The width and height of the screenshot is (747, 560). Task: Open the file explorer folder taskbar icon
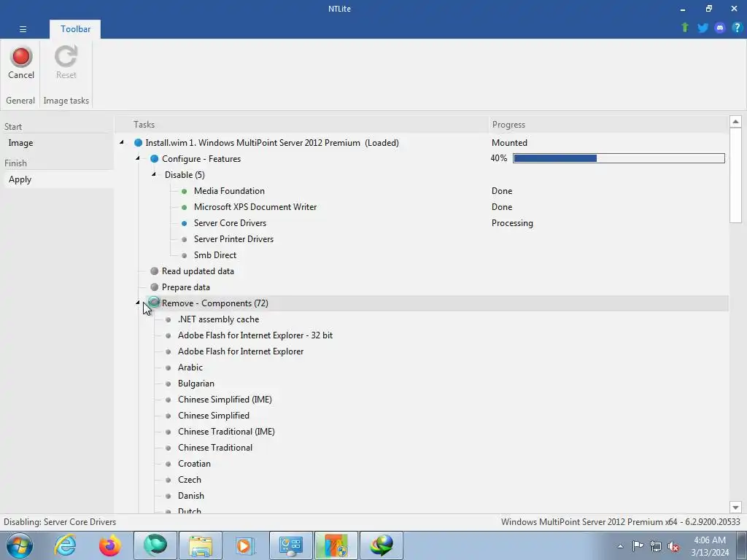click(201, 545)
